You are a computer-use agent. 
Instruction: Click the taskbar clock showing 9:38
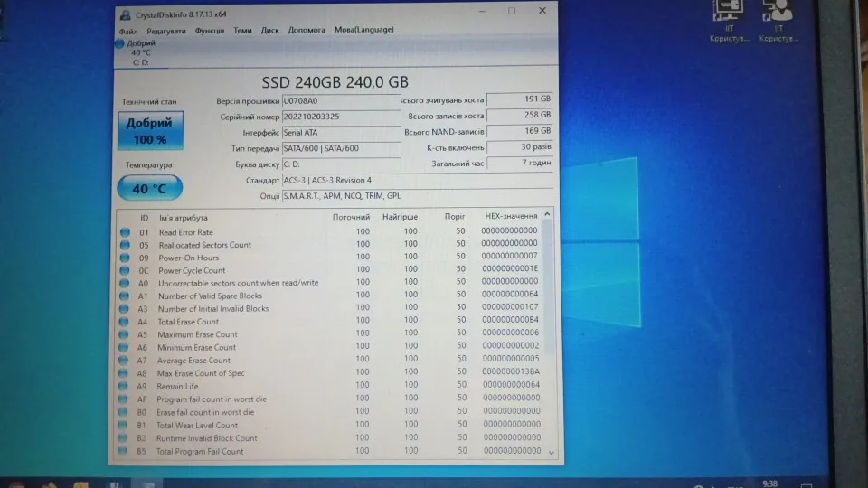769,483
